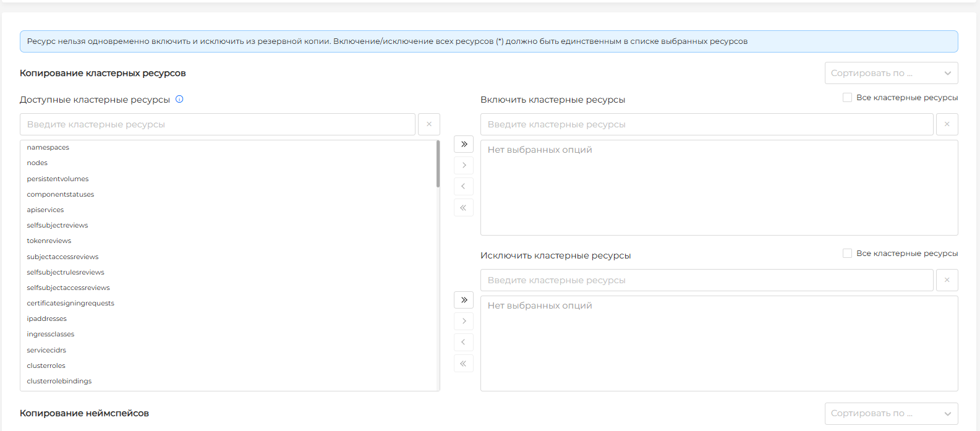The height and width of the screenshot is (431, 980).
Task: Choose servicecidrs in the list
Action: 228,350
